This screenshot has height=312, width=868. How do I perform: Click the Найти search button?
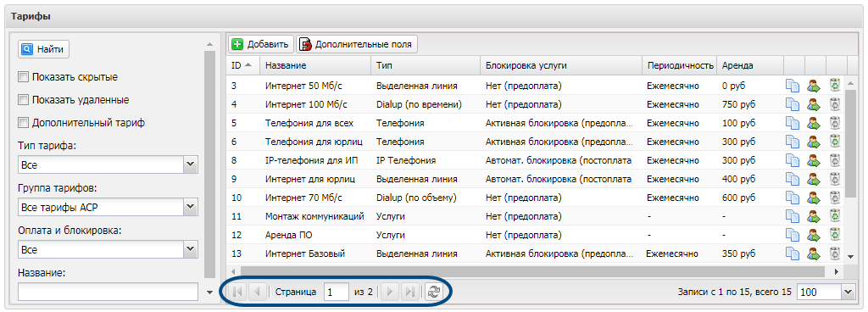[44, 49]
